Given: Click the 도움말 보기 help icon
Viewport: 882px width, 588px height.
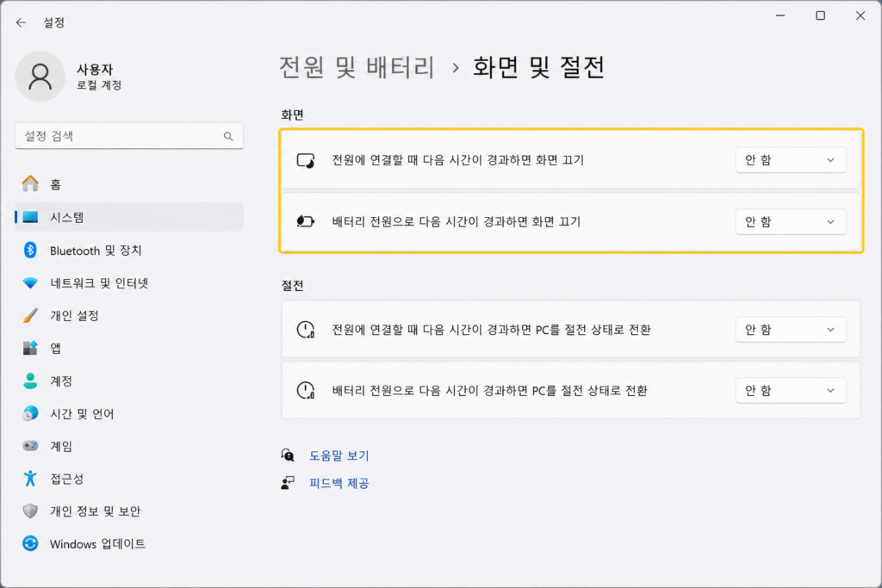Looking at the screenshot, I should 288,455.
